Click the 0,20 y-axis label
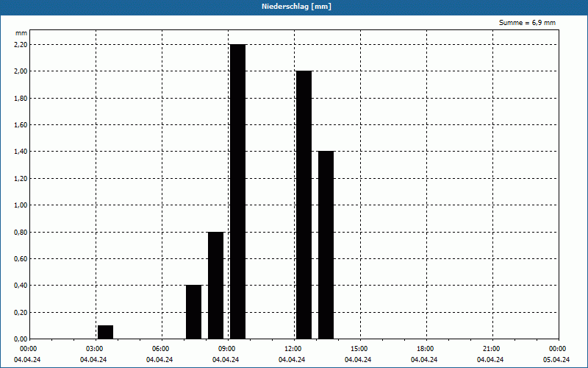The height and width of the screenshot is (368, 588). pyautogui.click(x=21, y=313)
